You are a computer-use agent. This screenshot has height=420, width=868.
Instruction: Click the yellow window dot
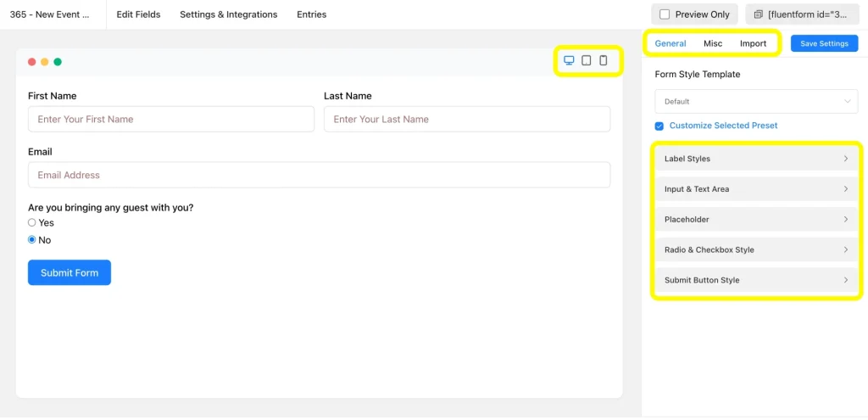tap(45, 61)
